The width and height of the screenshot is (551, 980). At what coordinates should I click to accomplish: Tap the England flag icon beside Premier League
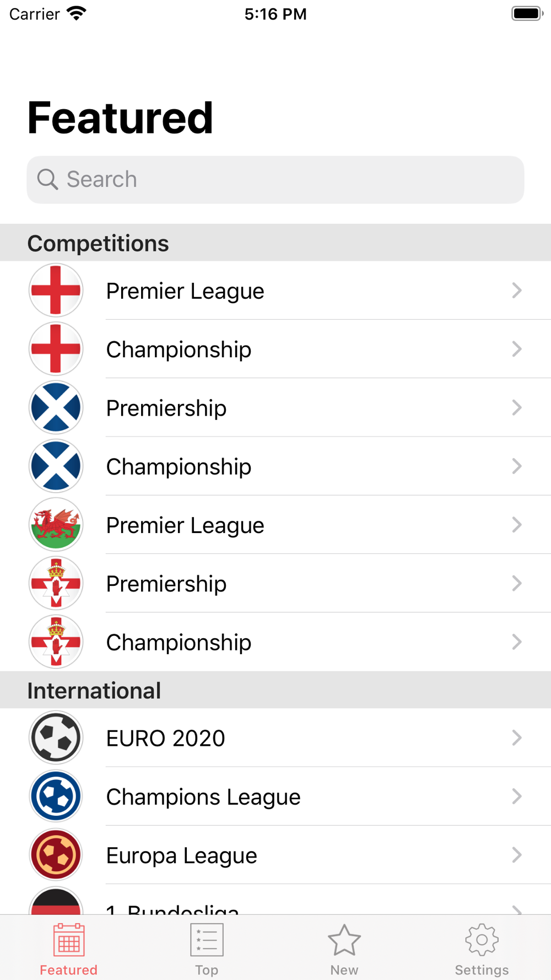click(56, 290)
